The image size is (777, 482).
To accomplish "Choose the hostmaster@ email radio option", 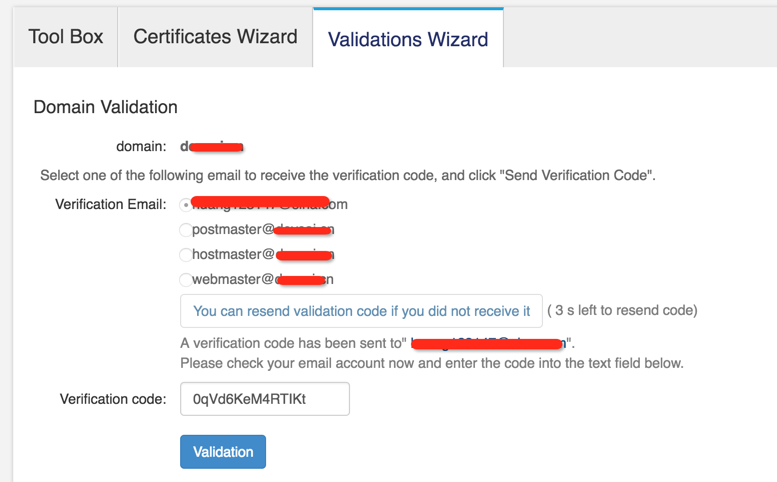I will coord(186,254).
